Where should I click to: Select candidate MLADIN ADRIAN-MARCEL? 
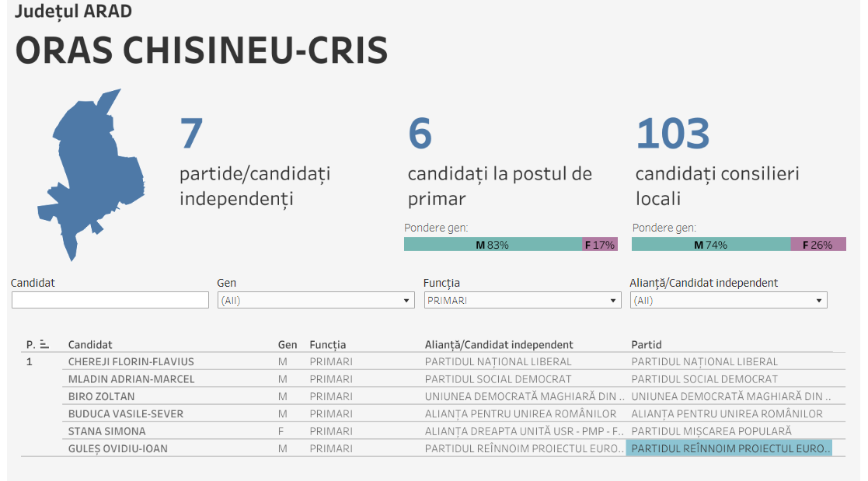(x=131, y=379)
